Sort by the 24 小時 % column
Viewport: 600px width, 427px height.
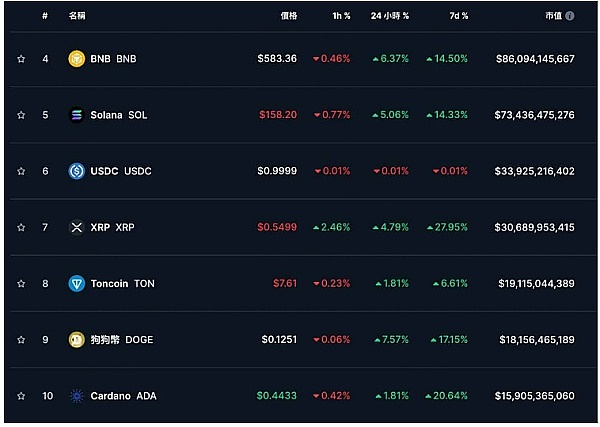(390, 17)
